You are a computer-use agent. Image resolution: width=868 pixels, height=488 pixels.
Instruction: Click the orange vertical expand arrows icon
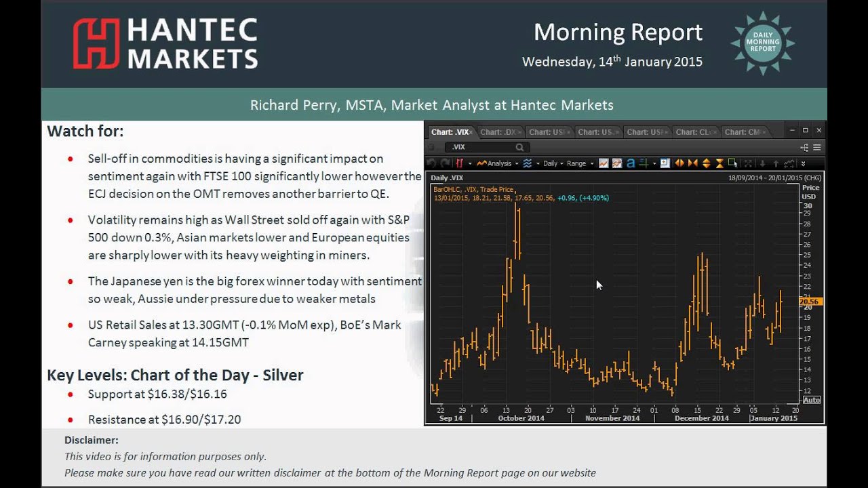pos(706,163)
